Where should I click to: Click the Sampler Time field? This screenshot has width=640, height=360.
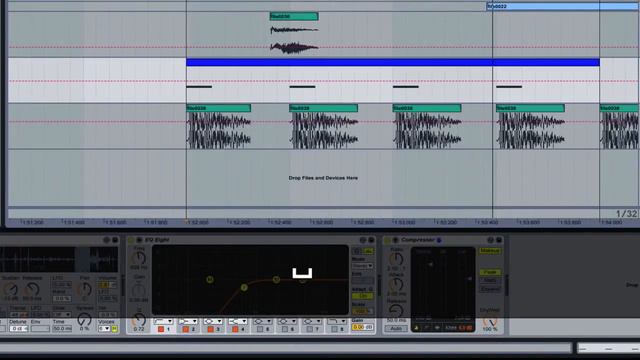pos(62,329)
